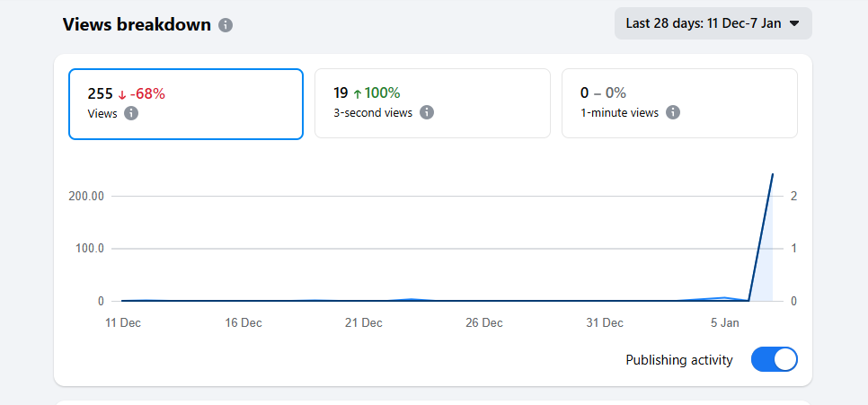The height and width of the screenshot is (405, 868).
Task: Open info icon beside 3-second views
Action: (427, 112)
